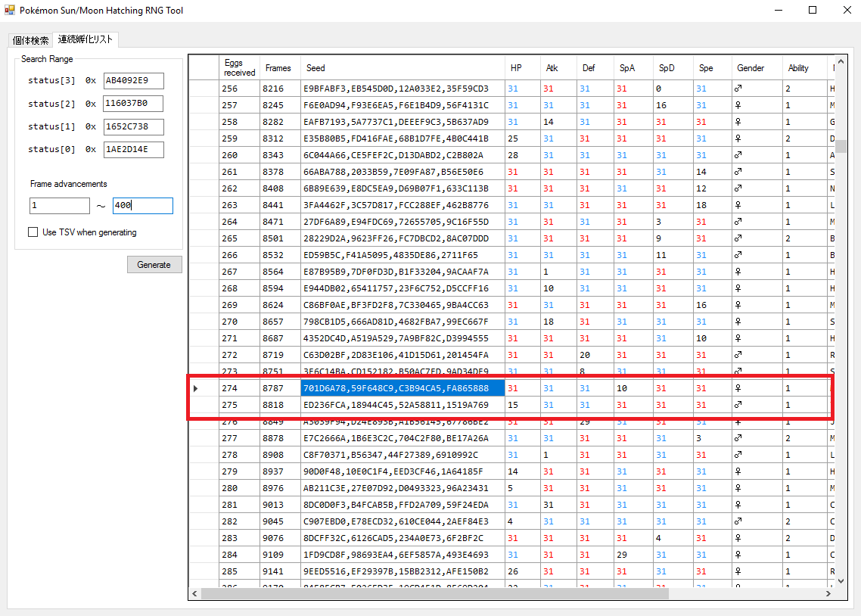Enable Use TSV when generating

pyautogui.click(x=33, y=232)
